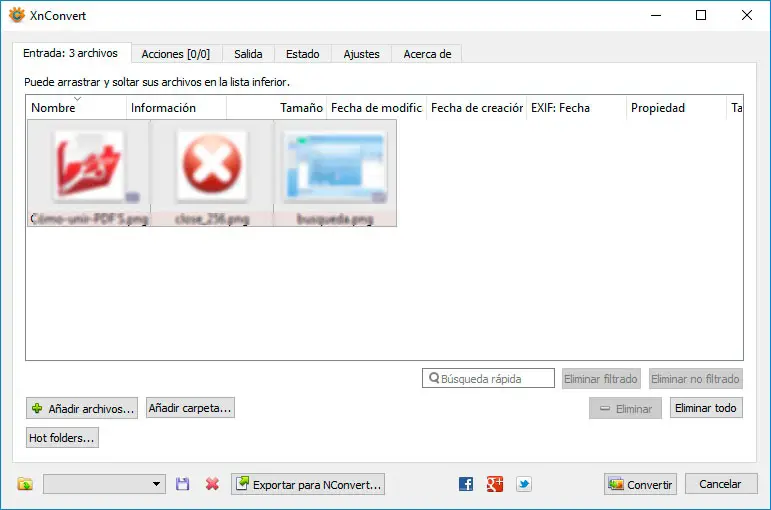Screen dimensions: 771x510
Task: Click the Añadir carpeta button
Action: (190, 408)
